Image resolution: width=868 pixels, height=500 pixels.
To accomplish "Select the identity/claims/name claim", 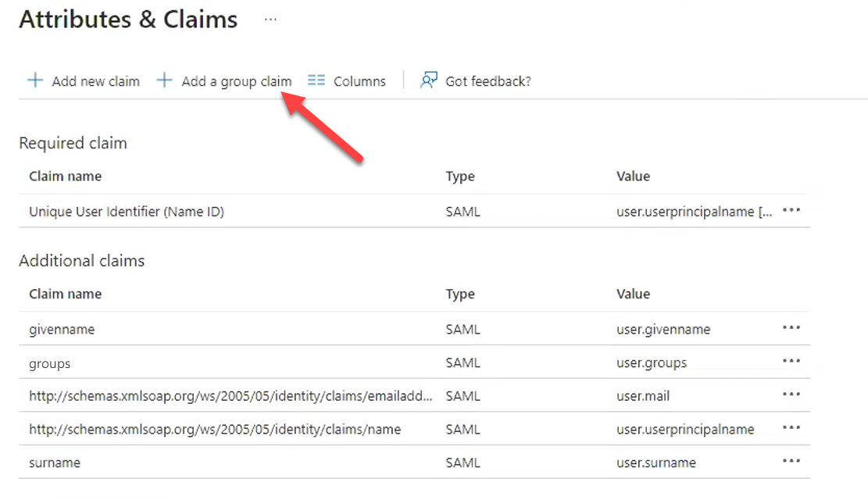I will [x=215, y=429].
